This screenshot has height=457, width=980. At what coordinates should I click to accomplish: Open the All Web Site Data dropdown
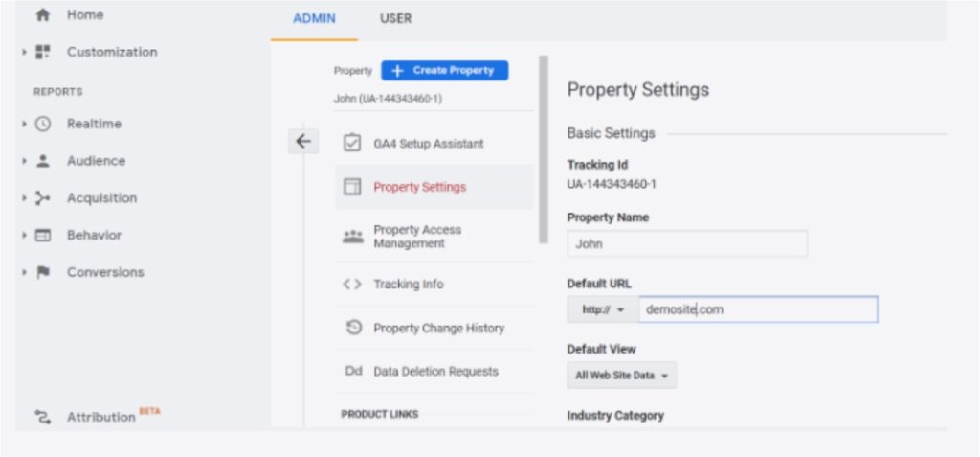point(621,376)
